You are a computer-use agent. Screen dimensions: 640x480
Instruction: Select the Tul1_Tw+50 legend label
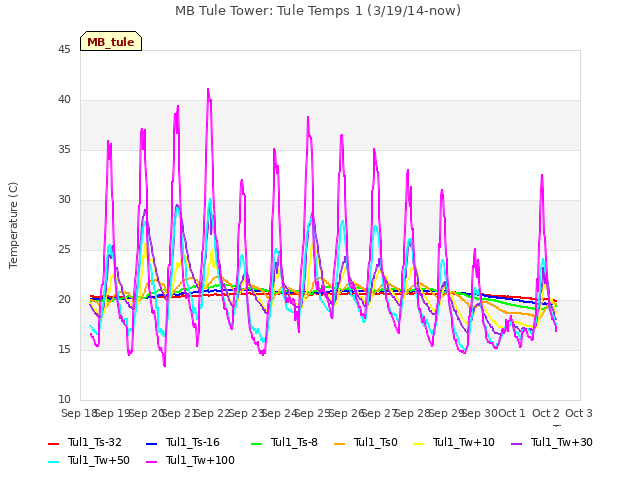(x=99, y=460)
